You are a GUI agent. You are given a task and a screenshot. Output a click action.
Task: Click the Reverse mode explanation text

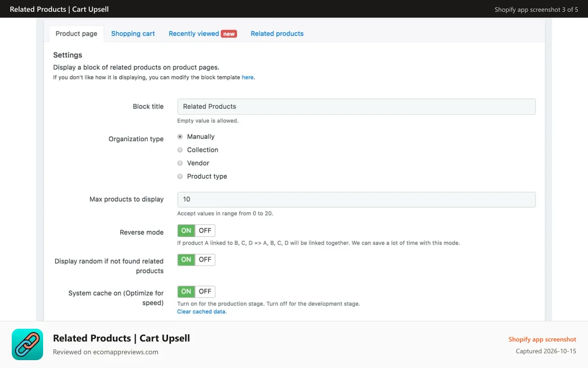coord(318,243)
